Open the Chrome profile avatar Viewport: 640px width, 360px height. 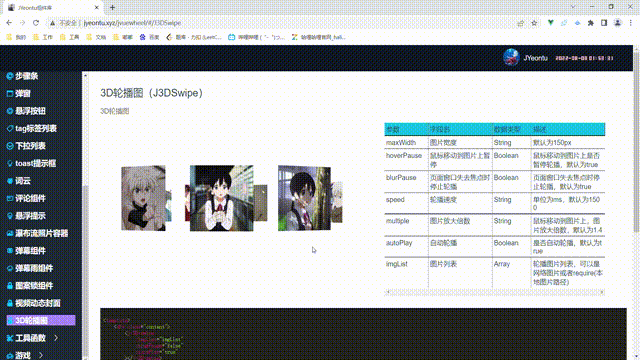618,23
